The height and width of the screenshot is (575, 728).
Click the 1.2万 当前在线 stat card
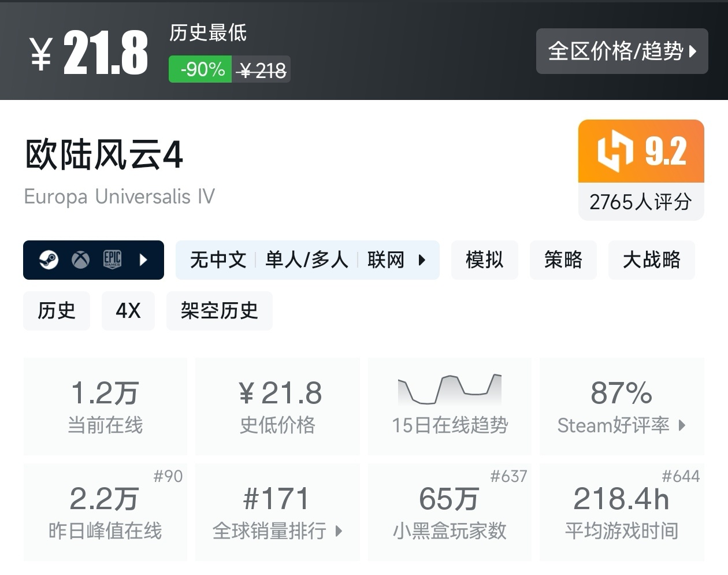[105, 406]
